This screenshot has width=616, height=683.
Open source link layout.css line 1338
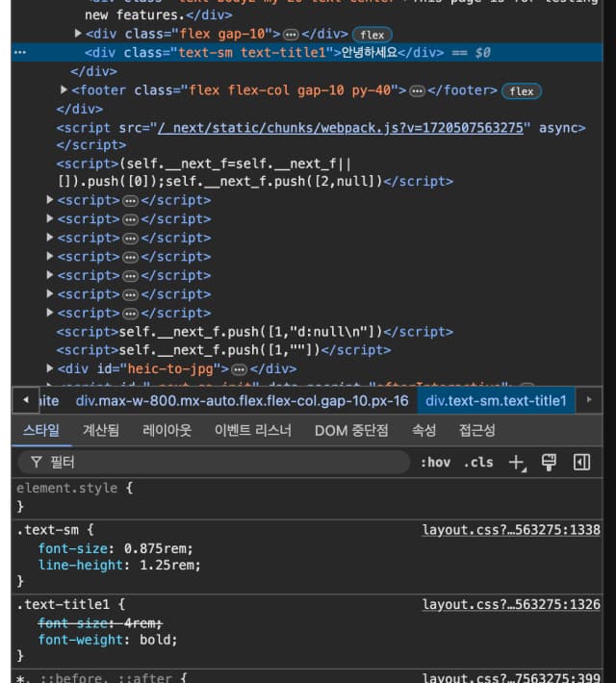tap(511, 530)
